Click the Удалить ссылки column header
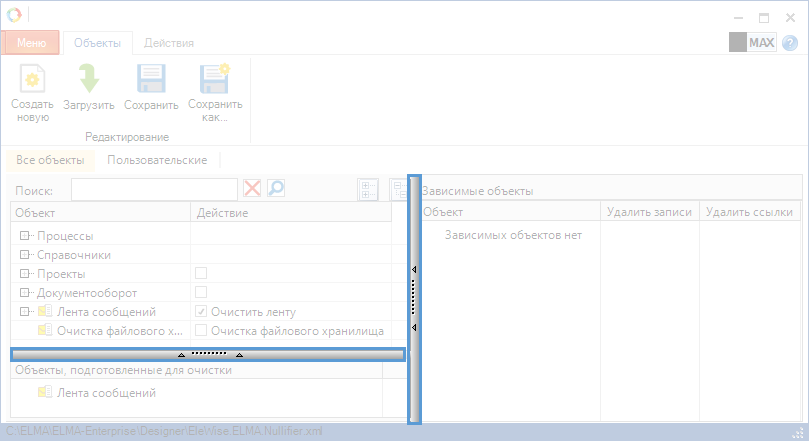Viewport: 809px width, 441px height. coord(749,212)
